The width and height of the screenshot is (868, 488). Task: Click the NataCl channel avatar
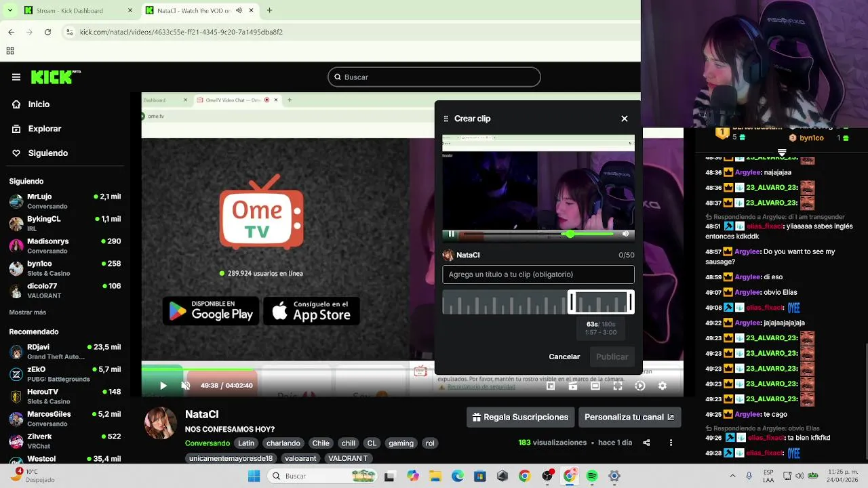pyautogui.click(x=161, y=423)
